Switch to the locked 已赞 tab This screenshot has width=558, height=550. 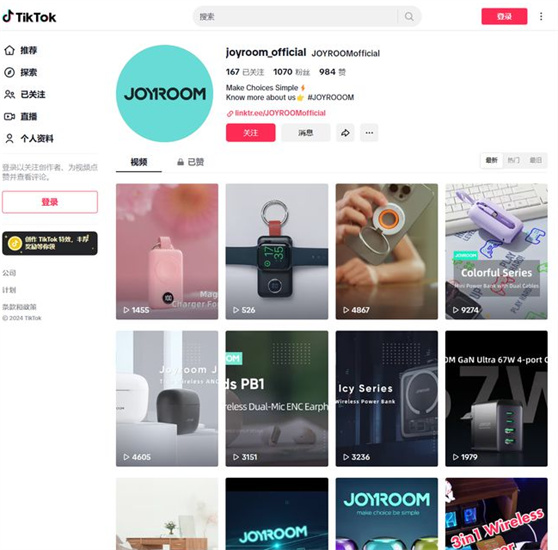[190, 162]
